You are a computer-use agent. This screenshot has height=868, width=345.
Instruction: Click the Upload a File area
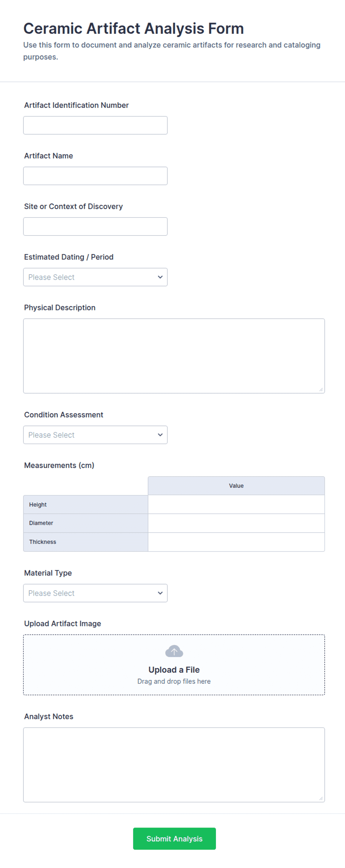pos(174,664)
